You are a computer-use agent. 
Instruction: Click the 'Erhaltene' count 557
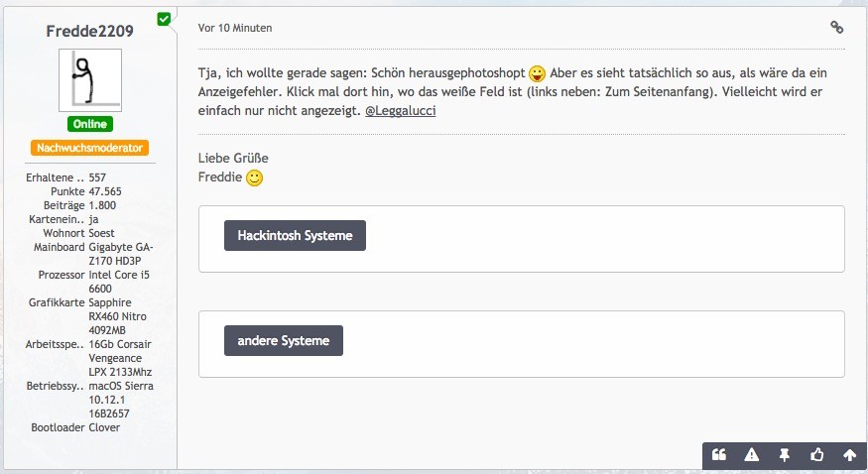coord(97,178)
